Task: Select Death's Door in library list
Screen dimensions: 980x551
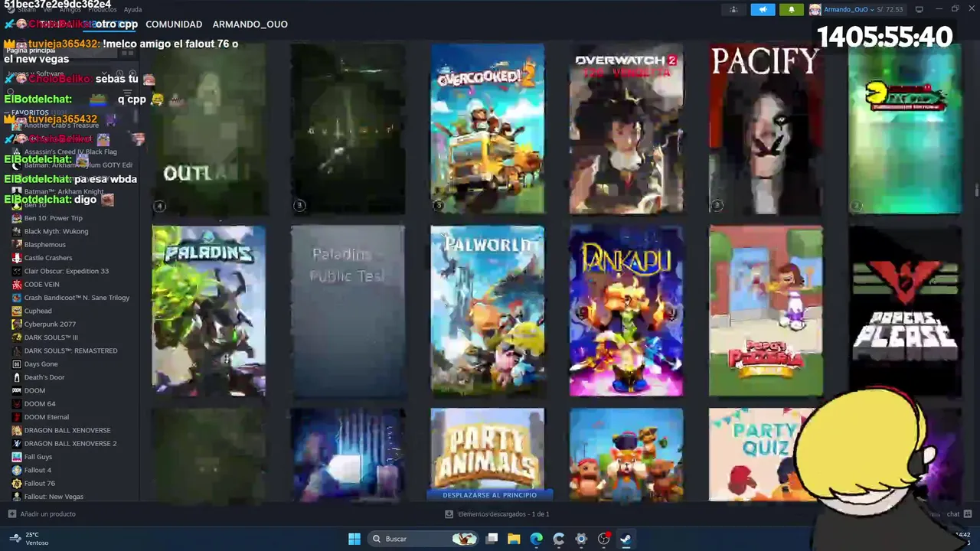Action: pos(44,377)
